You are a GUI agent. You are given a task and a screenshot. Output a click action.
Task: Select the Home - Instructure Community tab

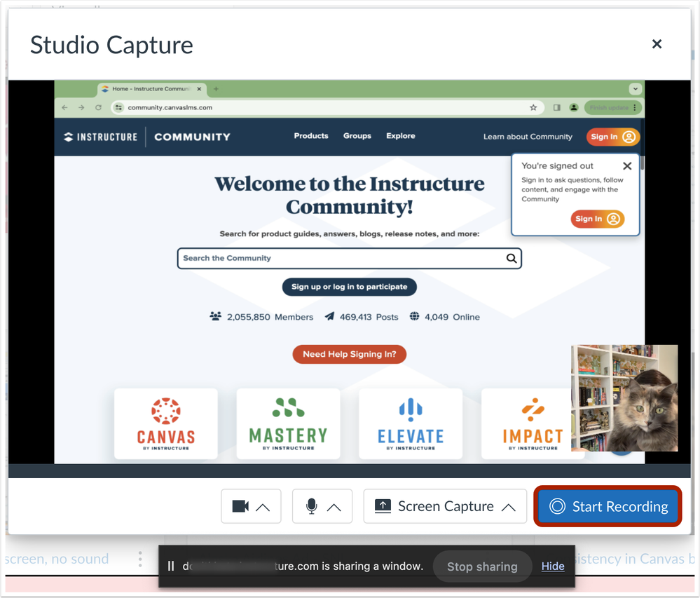152,89
